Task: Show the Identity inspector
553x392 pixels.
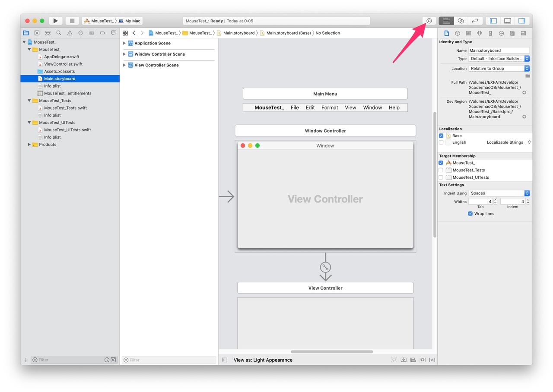Action: coord(468,33)
